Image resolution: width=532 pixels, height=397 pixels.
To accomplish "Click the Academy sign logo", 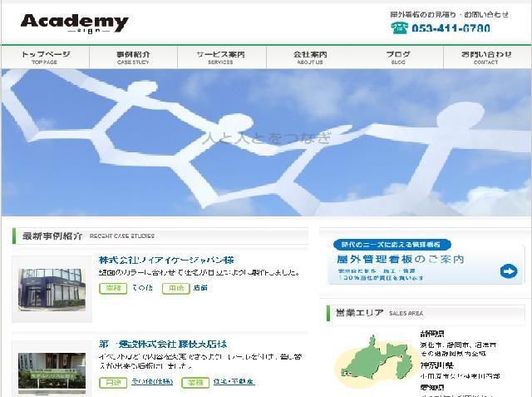I will (x=74, y=23).
